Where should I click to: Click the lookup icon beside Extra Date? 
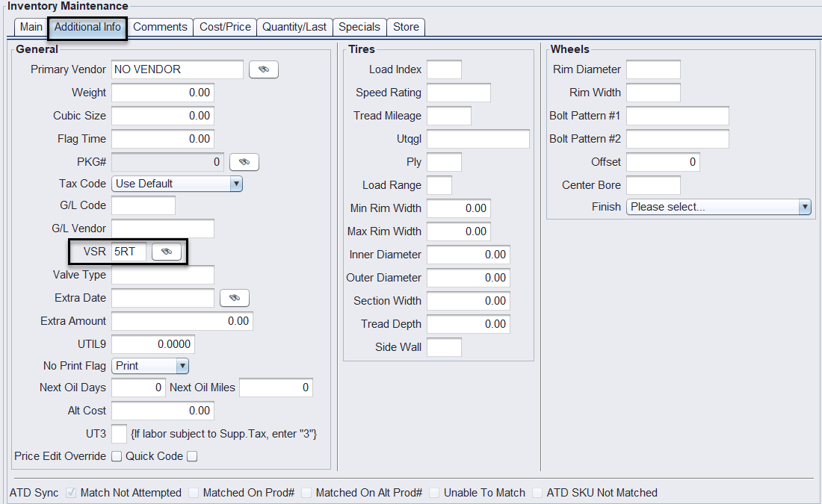click(234, 298)
